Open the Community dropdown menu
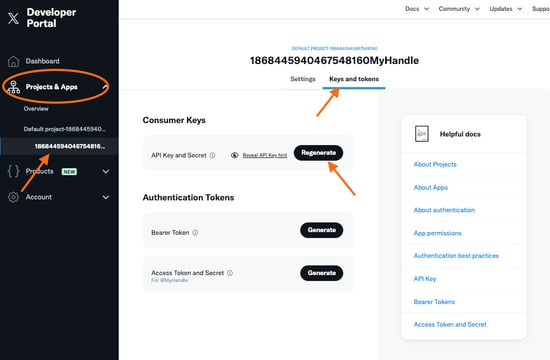The height and width of the screenshot is (360, 550). (x=459, y=9)
